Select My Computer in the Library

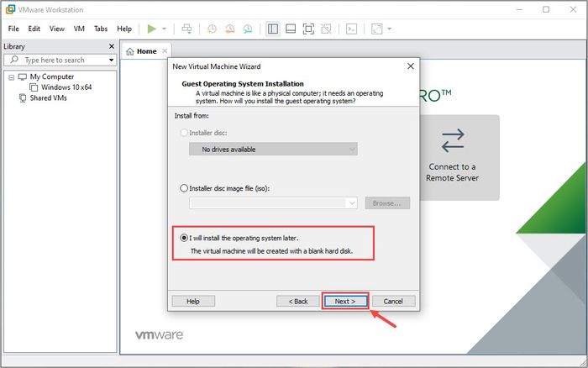coord(52,76)
